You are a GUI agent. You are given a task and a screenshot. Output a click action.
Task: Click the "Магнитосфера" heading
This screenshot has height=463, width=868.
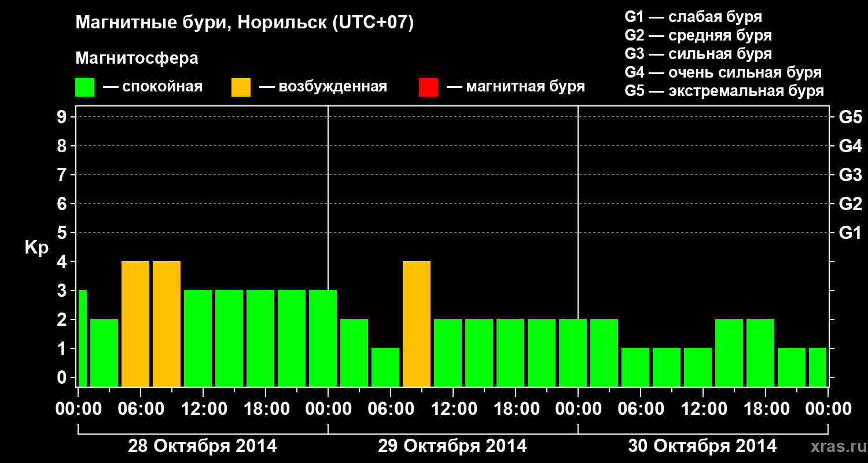click(x=137, y=58)
